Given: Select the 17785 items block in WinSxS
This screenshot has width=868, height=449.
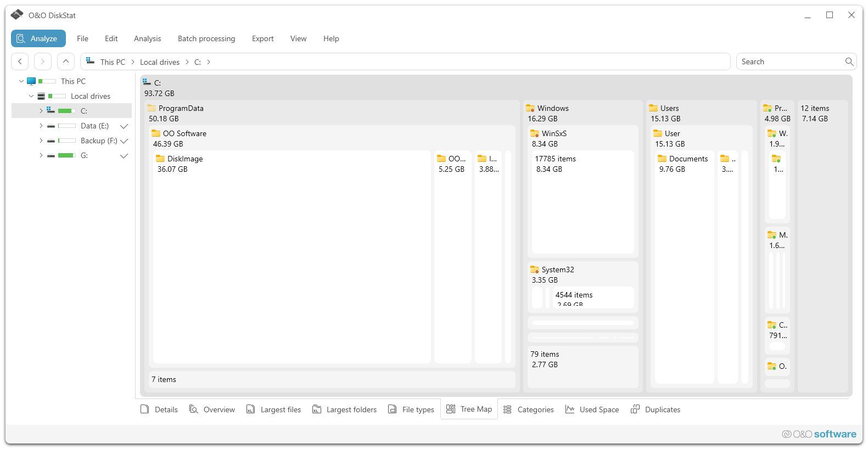Looking at the screenshot, I should (x=583, y=202).
